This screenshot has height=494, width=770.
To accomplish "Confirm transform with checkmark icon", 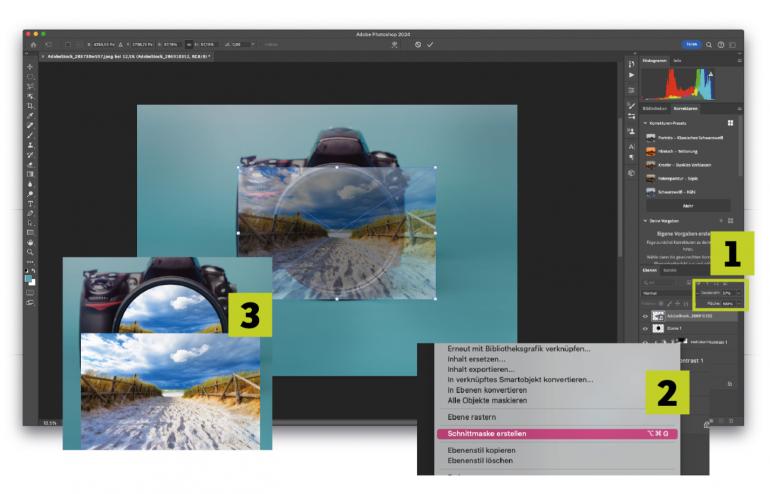I will (x=430, y=45).
